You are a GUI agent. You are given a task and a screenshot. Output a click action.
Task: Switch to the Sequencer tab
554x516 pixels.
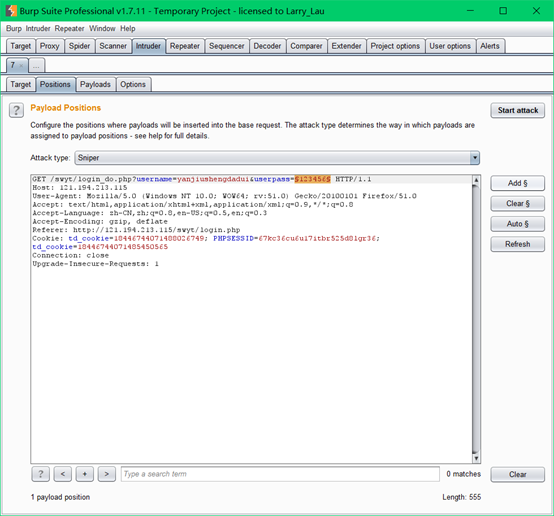point(227,46)
